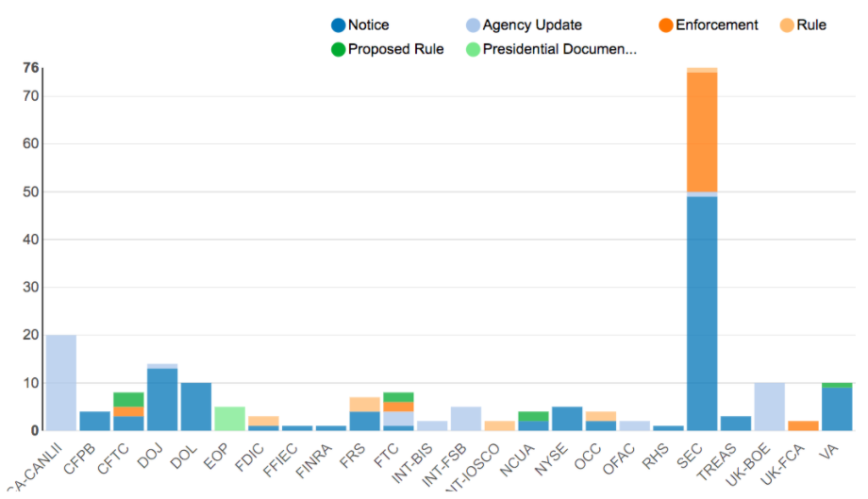
Task: Select the TREAS Notice bar
Action: tap(736, 424)
